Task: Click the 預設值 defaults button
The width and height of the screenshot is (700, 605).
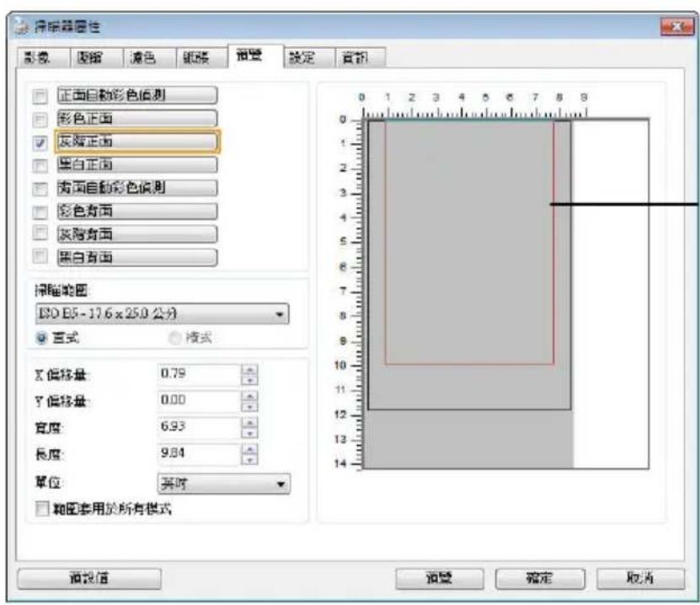Action: [89, 579]
